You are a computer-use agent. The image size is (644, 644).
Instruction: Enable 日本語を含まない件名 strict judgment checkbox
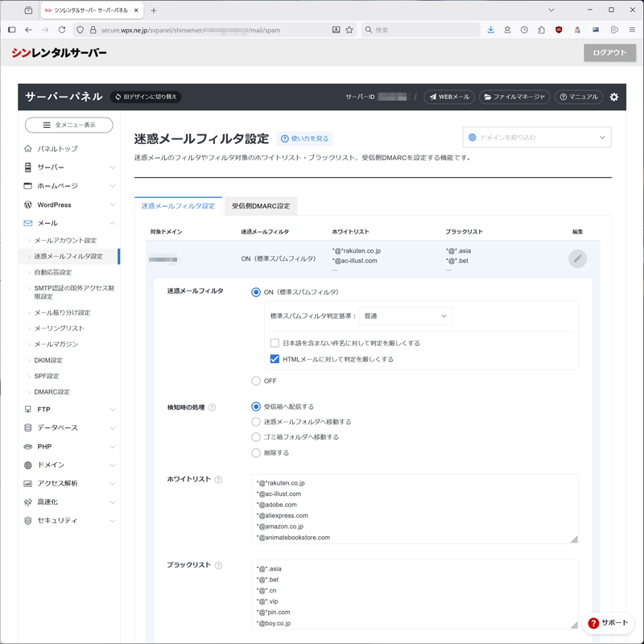click(275, 343)
